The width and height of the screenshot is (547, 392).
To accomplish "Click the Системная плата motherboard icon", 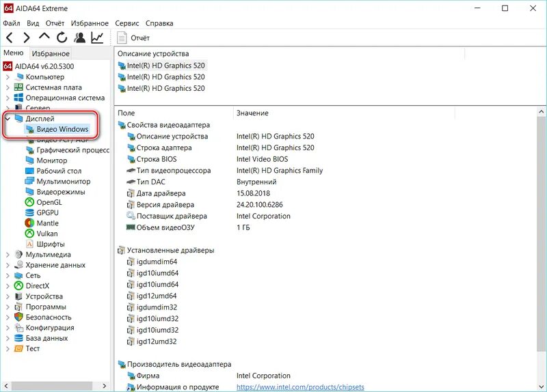I will click(x=18, y=87).
